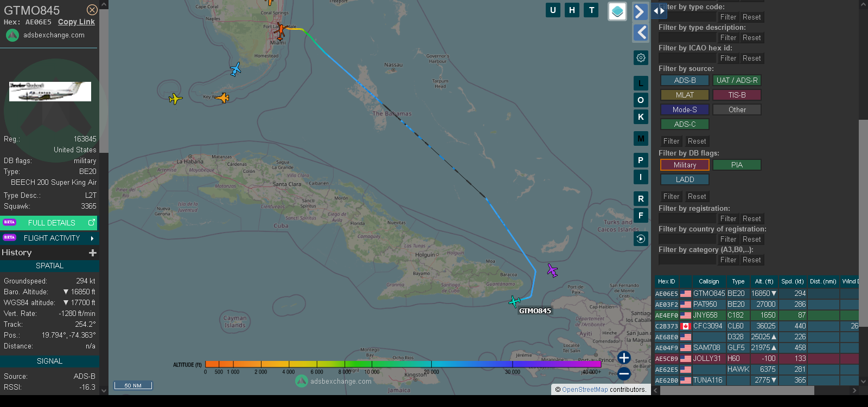868x407 pixels.
Task: Sort table by Alt. (ft) column header
Action: [764, 281]
